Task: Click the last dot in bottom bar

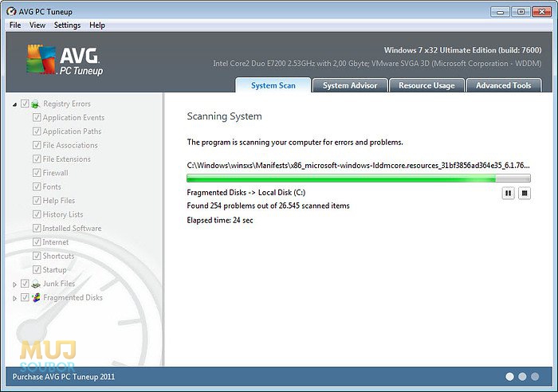Action: [535, 377]
